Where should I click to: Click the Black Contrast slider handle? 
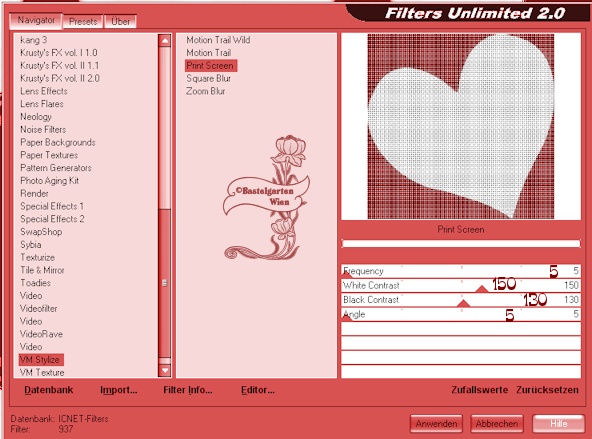click(463, 303)
